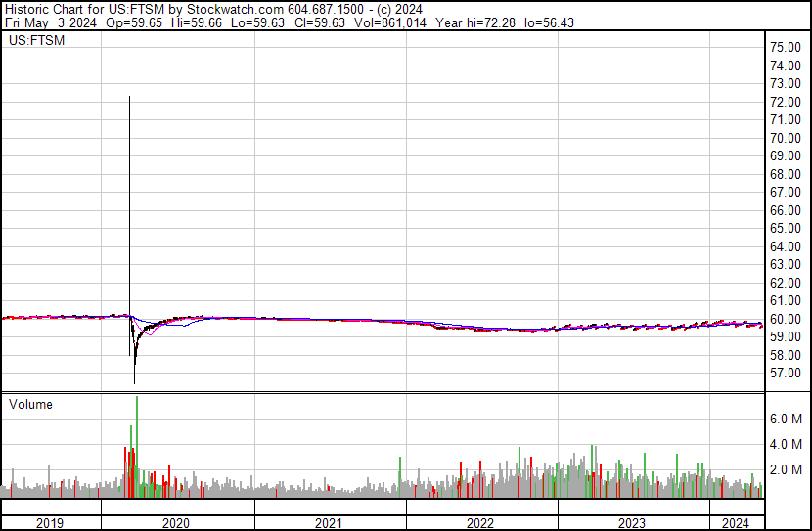812x531 pixels.
Task: Click the 60.00 price axis label
Action: click(786, 319)
